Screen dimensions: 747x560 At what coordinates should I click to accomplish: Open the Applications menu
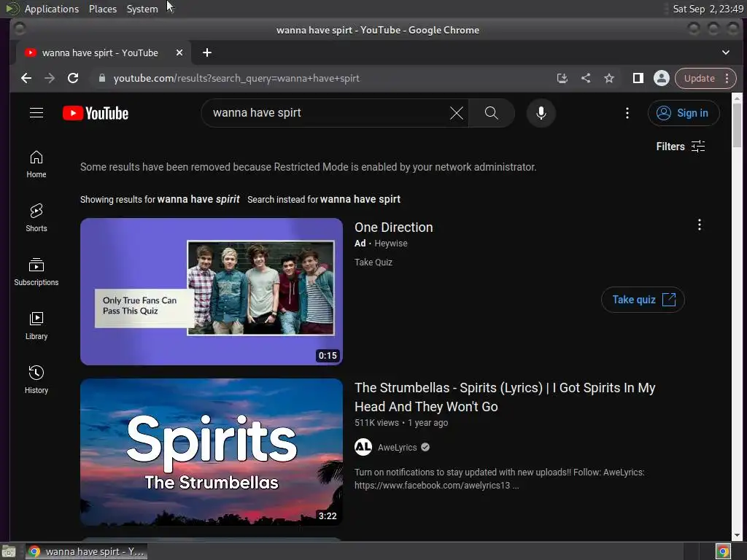(x=52, y=9)
